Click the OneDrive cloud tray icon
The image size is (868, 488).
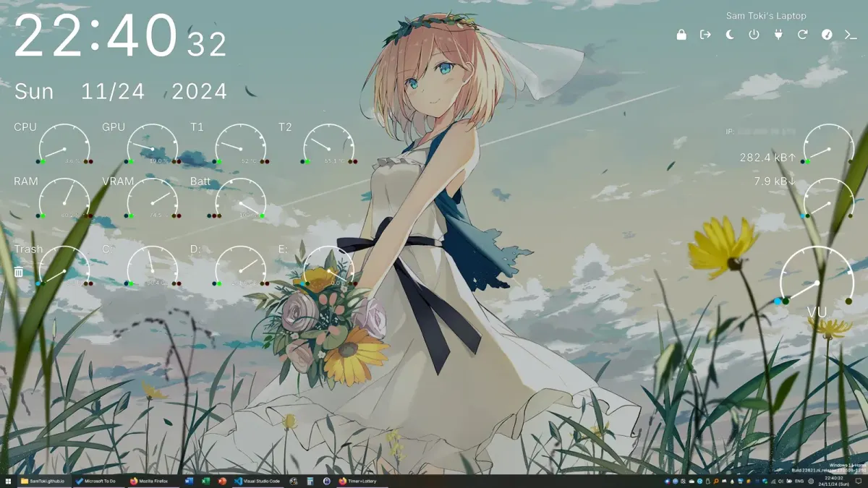(x=692, y=481)
